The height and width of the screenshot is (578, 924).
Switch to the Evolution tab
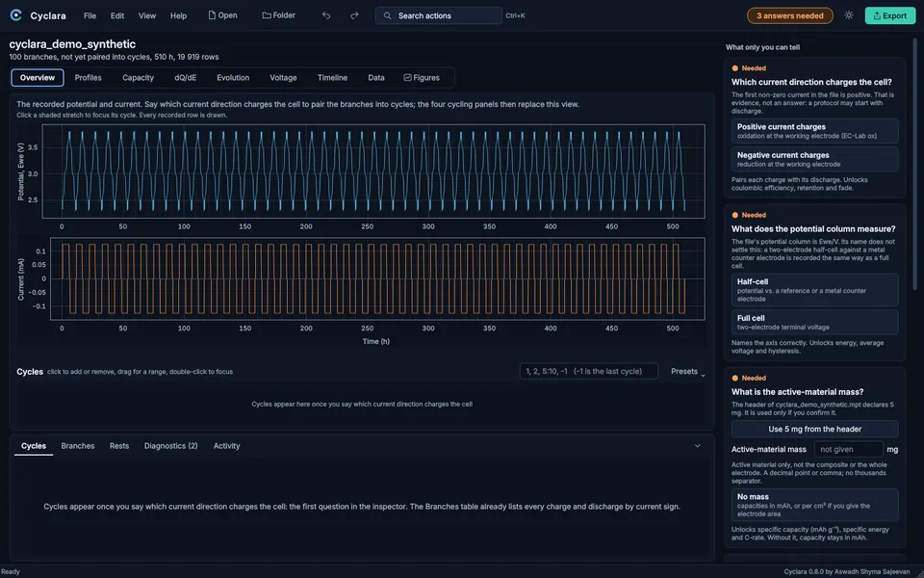[233, 77]
